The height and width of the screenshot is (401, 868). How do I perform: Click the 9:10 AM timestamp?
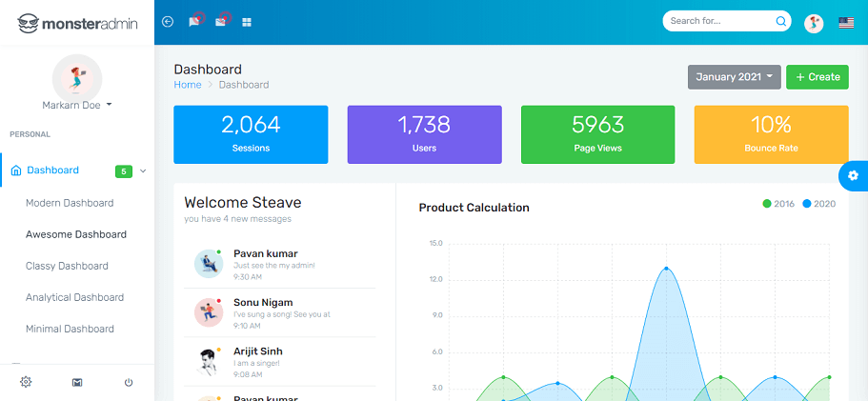point(247,326)
